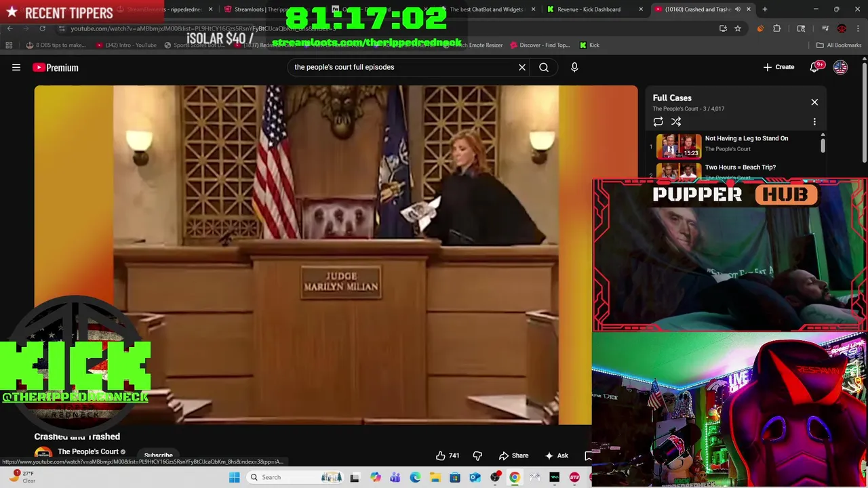Open OBS Studio from the taskbar
Image resolution: width=868 pixels, height=488 pixels.
coord(495,477)
